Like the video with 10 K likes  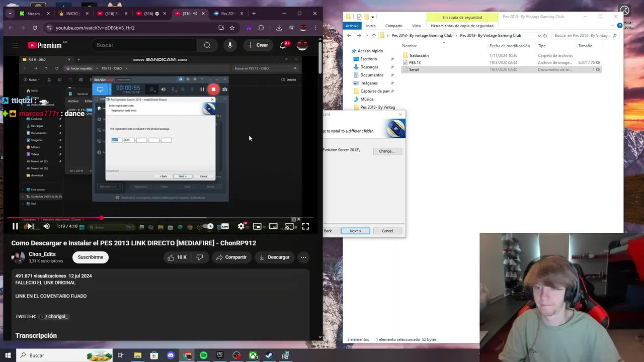(177, 257)
